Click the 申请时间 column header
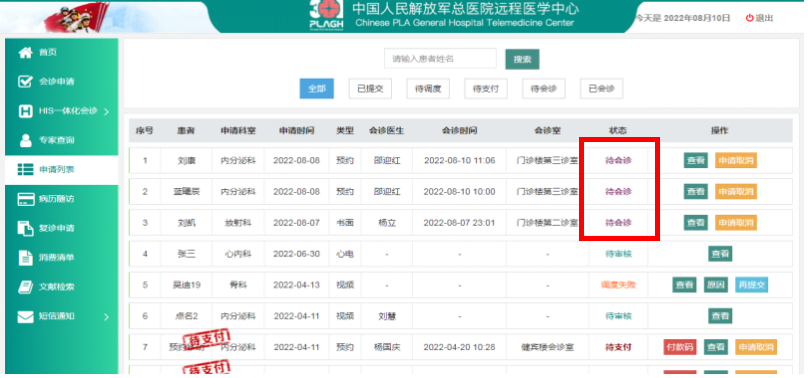808x378 pixels. click(296, 131)
